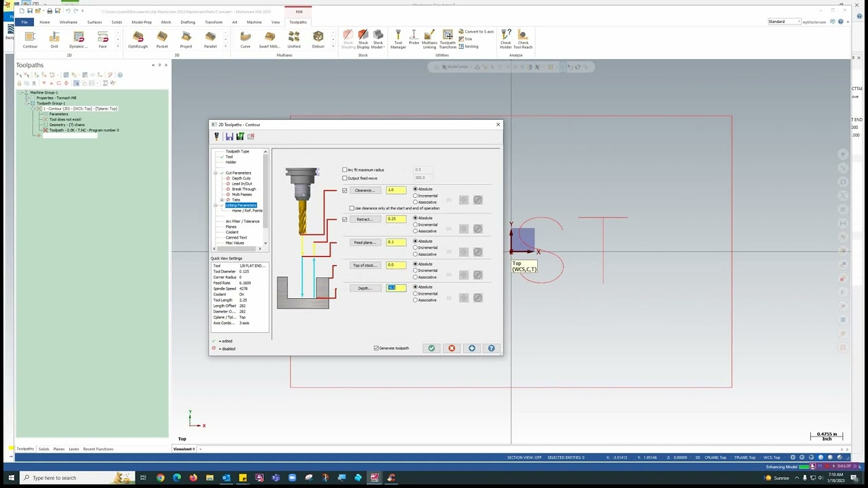
Task: Switch to the Model Prep tab
Action: point(142,22)
